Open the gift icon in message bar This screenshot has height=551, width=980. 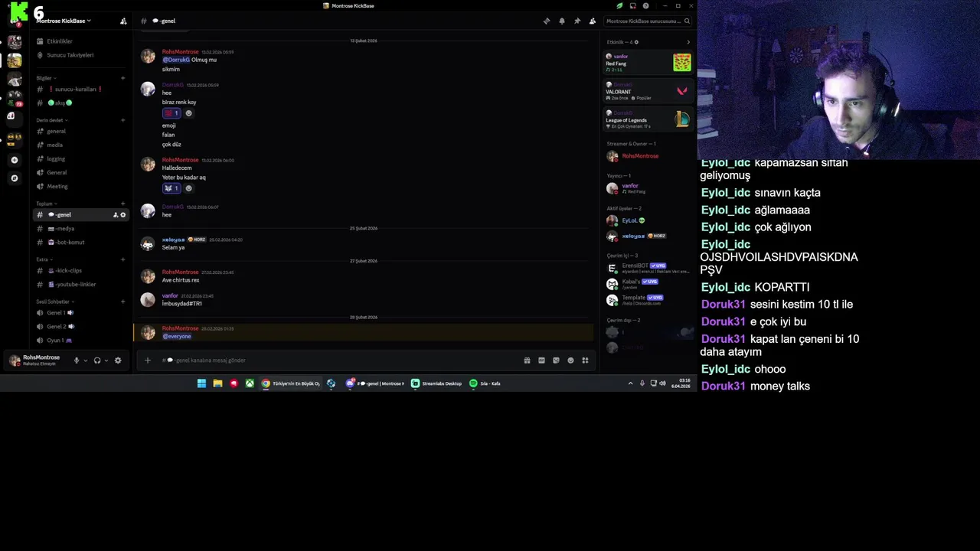pos(527,360)
